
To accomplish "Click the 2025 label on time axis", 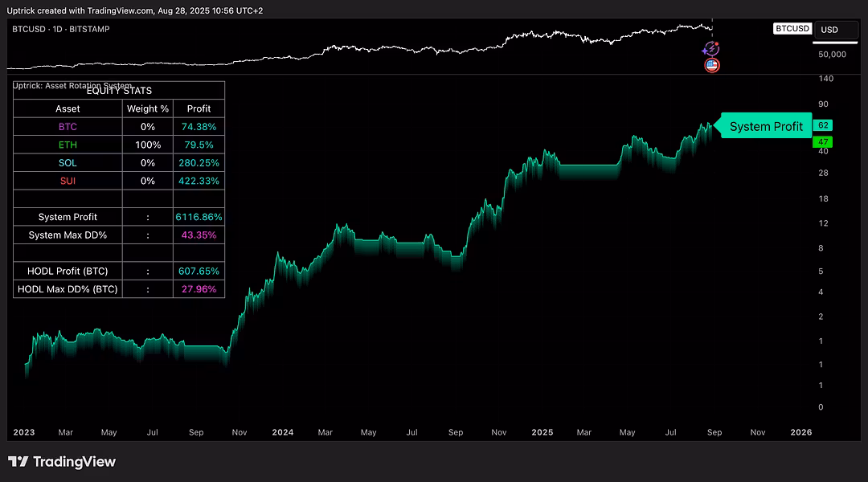I will (542, 432).
